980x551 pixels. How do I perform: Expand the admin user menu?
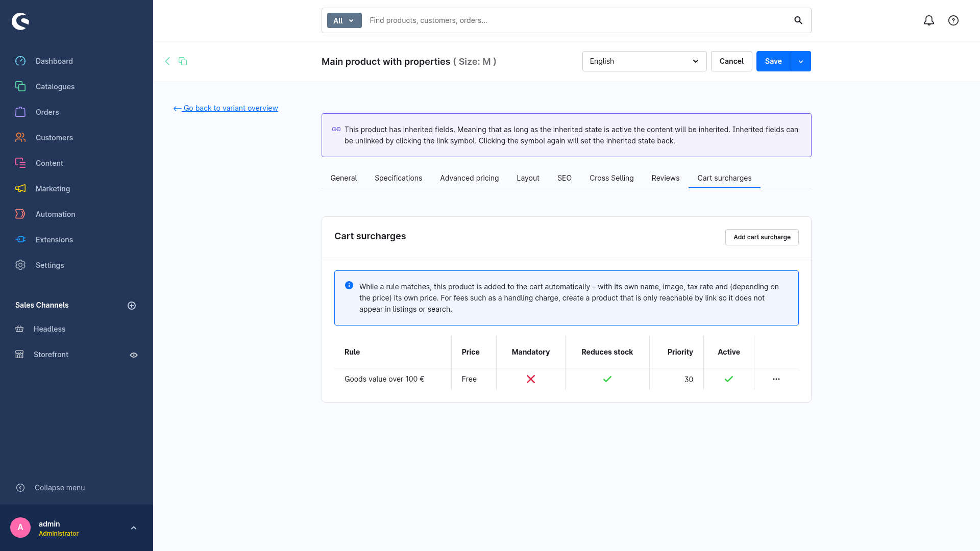coord(134,528)
